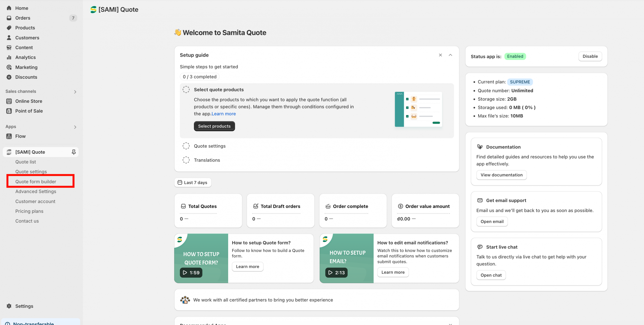Click the Open chat button
644x325 pixels.
click(x=491, y=275)
